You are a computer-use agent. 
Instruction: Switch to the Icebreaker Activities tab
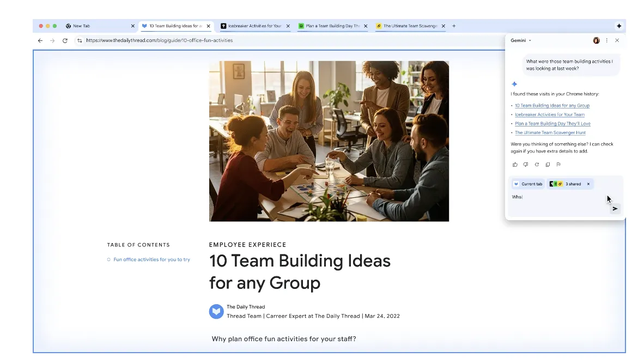(254, 26)
